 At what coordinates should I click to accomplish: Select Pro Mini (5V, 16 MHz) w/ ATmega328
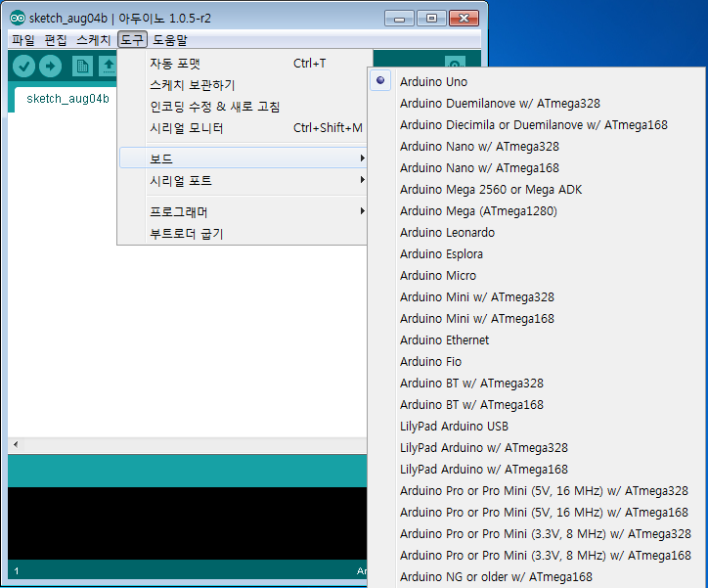(x=537, y=491)
